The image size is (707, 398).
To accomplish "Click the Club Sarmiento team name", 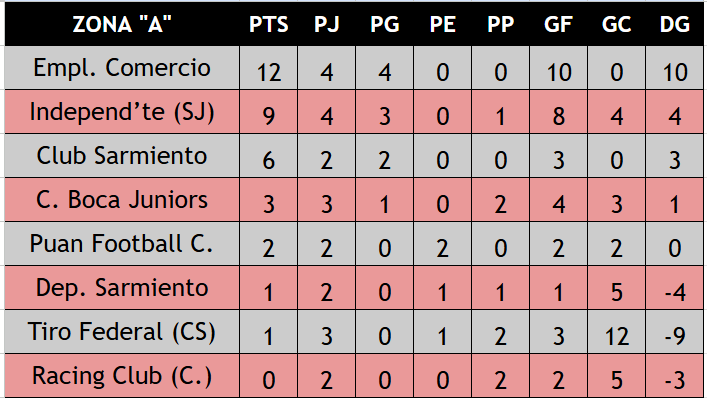I will click(x=122, y=156).
